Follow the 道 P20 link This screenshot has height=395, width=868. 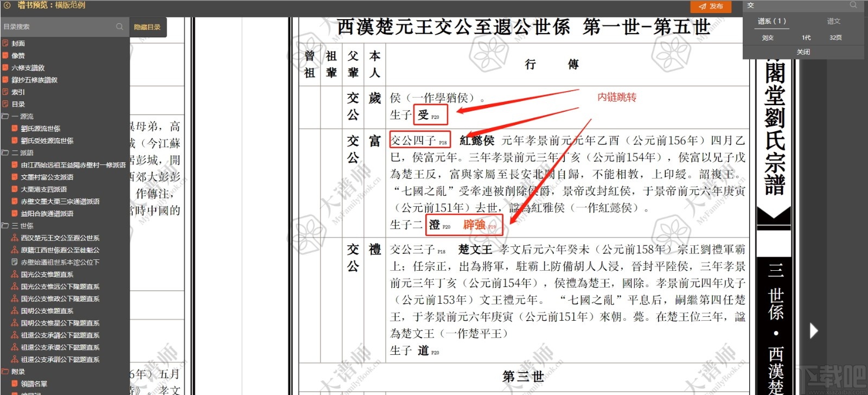429,351
